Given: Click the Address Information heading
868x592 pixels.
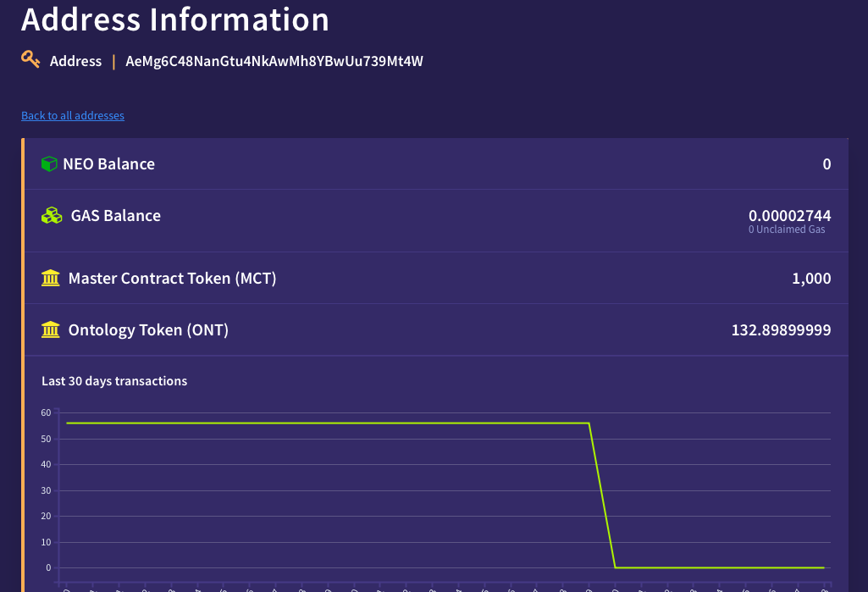Looking at the screenshot, I should point(175,19).
